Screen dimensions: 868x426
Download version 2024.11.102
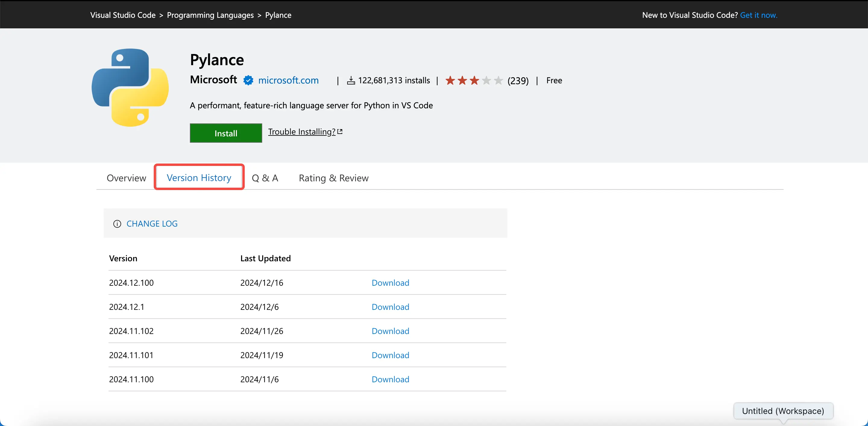[390, 331]
